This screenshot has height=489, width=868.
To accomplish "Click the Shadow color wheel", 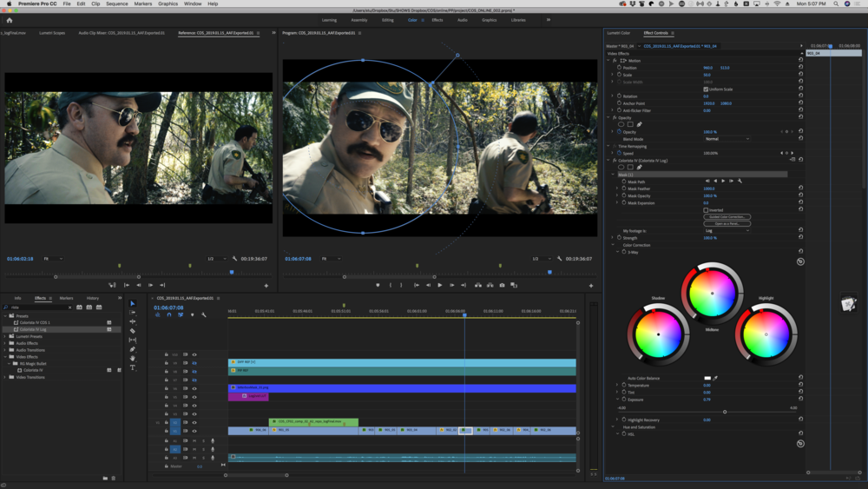I will (658, 334).
